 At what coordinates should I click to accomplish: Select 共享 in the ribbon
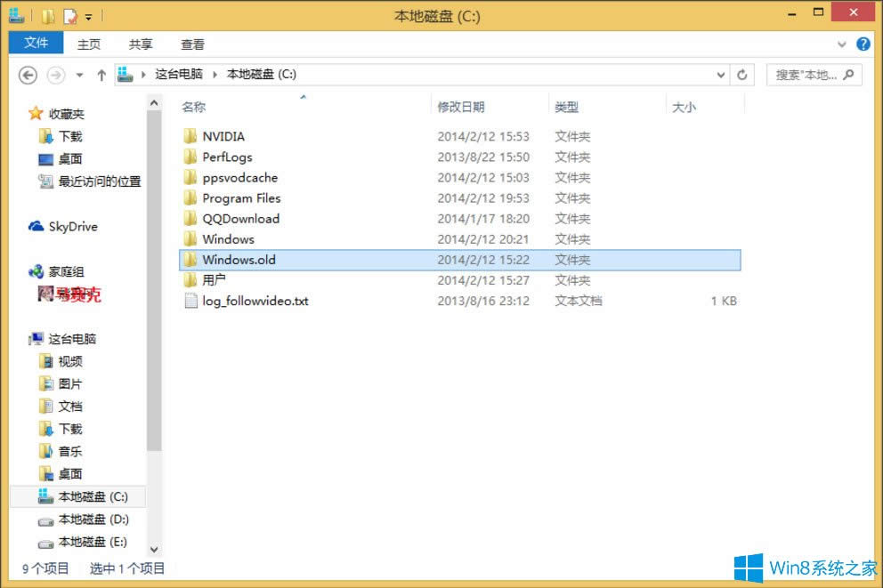click(x=142, y=44)
